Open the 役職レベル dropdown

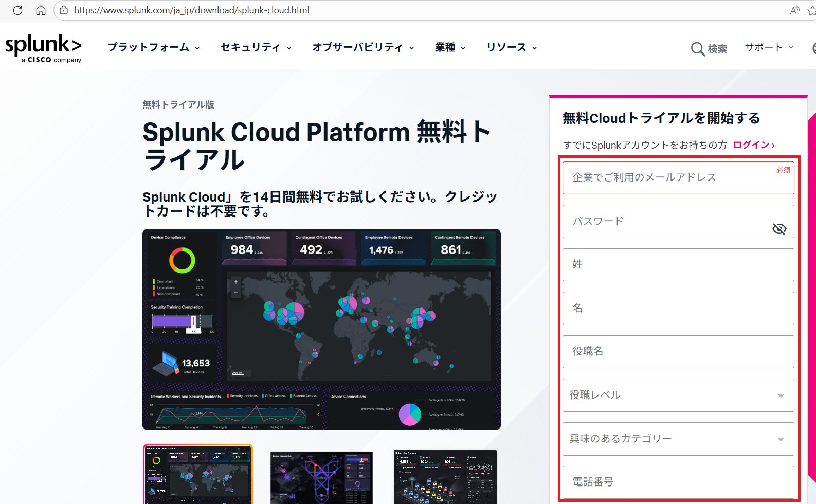point(678,395)
